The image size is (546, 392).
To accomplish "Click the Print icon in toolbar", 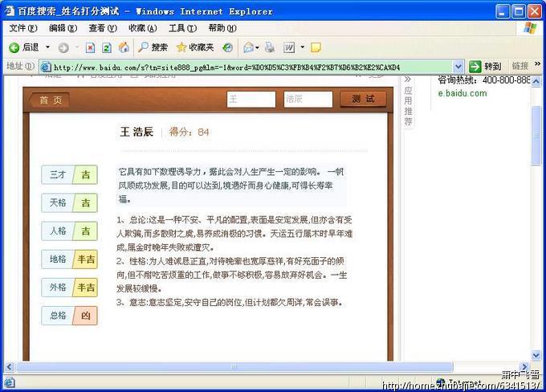I will pos(270,47).
